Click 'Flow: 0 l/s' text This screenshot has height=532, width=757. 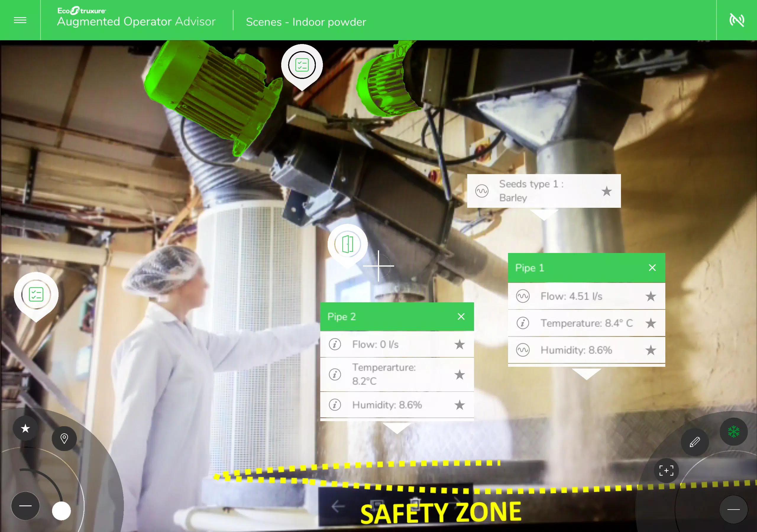(375, 344)
